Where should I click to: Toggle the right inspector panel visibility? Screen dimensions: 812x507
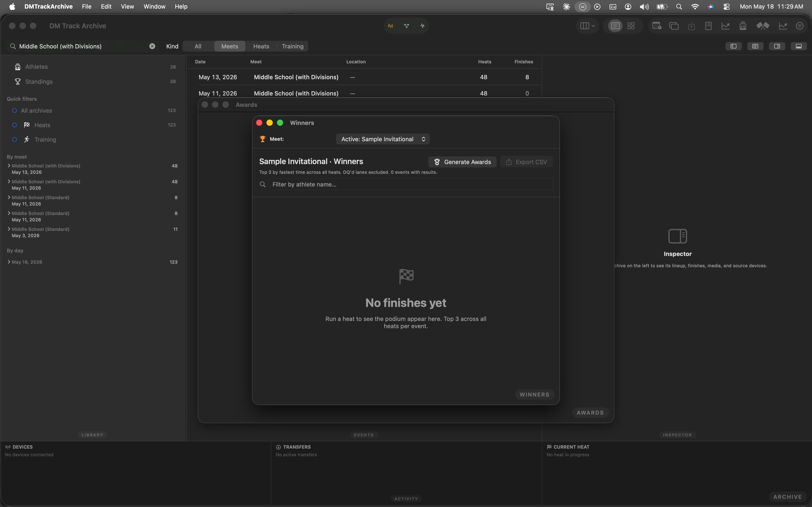(x=777, y=46)
